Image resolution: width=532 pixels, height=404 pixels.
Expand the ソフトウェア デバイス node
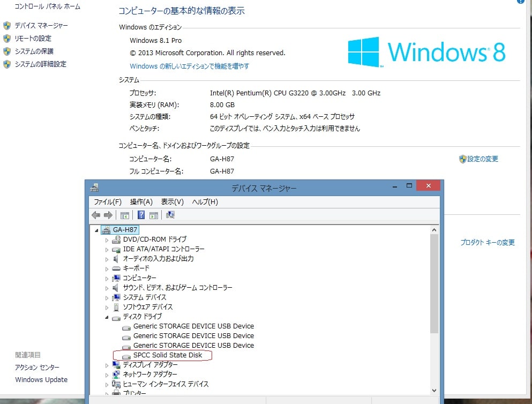click(107, 308)
